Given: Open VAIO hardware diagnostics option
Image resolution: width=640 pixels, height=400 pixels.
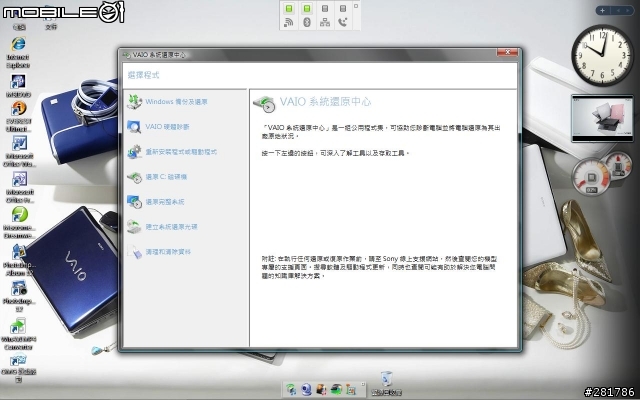Looking at the screenshot, I should click(158, 127).
